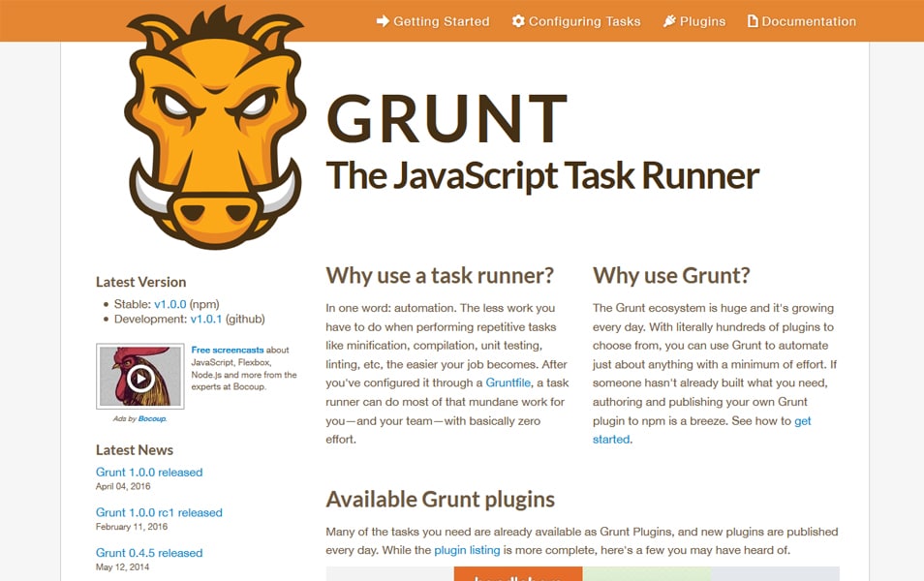Image resolution: width=924 pixels, height=581 pixels.
Task: Click the April 04, 2016 date
Action: [123, 487]
